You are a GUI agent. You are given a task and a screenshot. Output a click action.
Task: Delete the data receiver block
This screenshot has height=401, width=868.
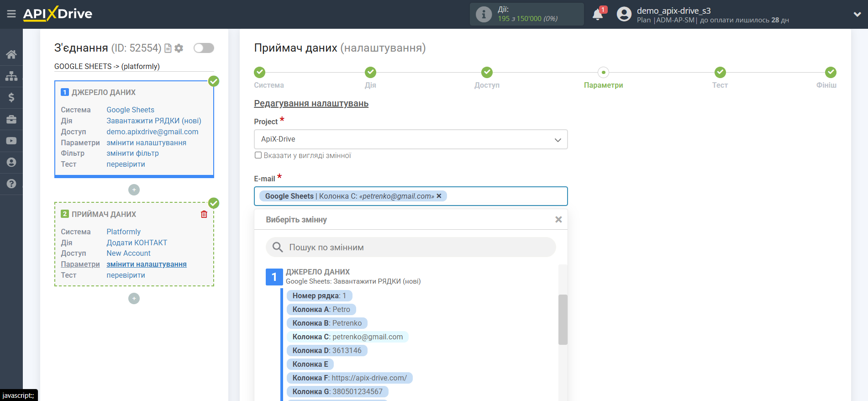click(204, 214)
